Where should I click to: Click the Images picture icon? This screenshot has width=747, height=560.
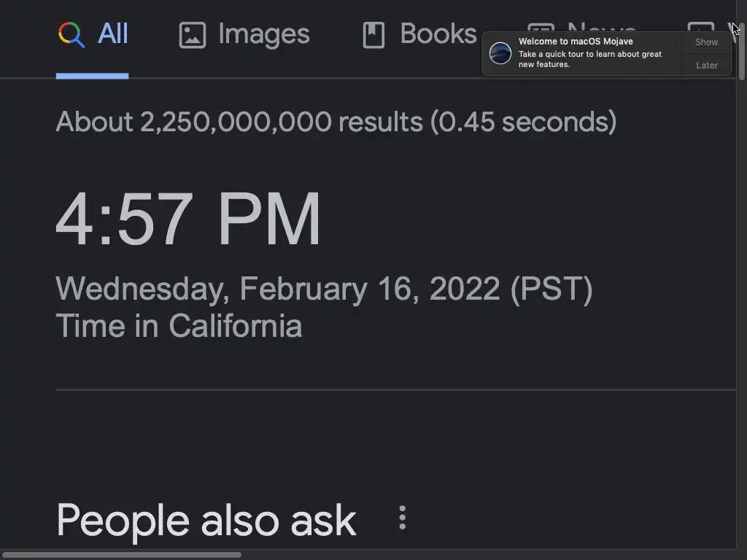193,35
